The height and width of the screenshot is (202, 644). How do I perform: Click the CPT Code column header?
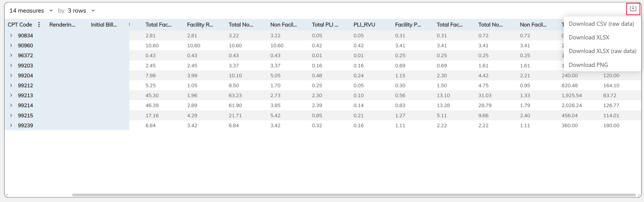20,25
